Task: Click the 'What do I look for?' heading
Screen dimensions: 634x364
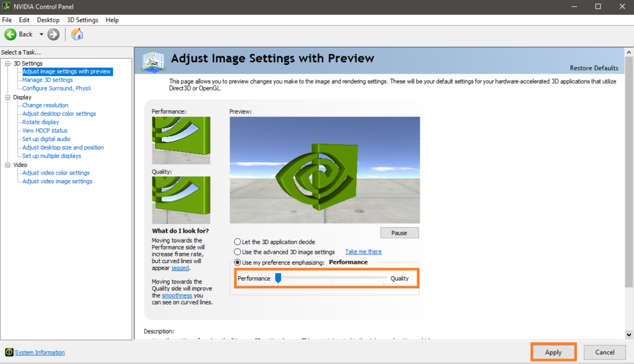Action: coord(180,231)
